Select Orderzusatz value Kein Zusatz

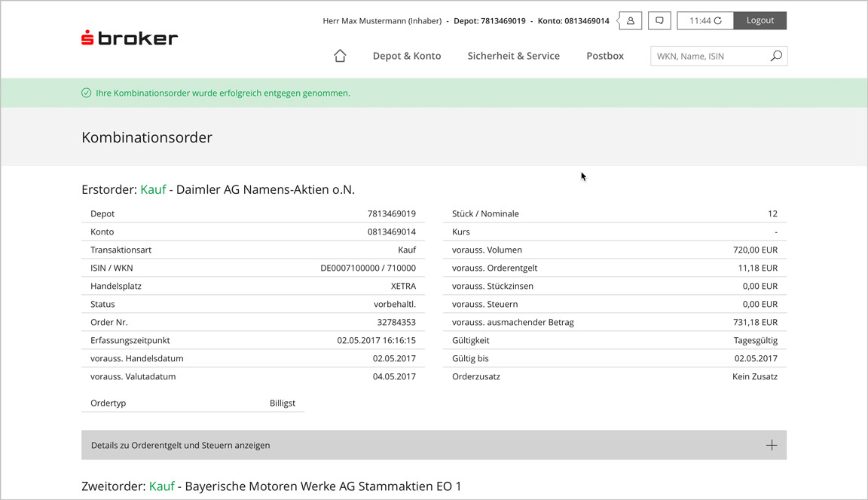point(755,376)
